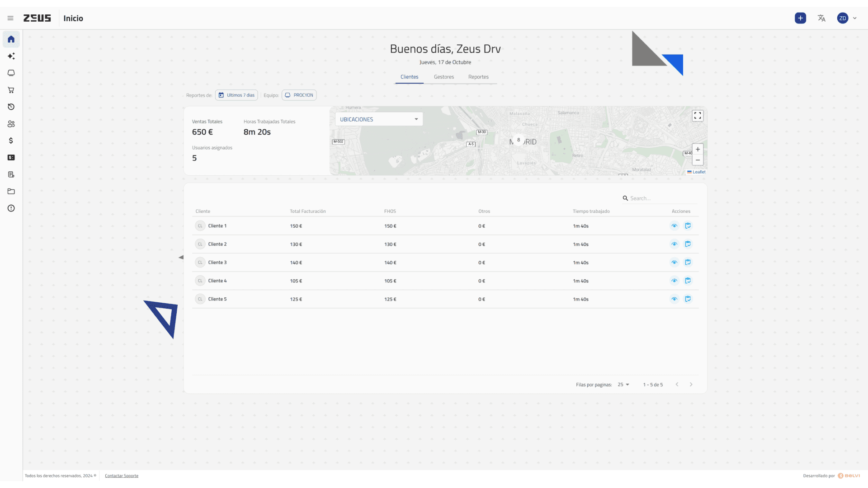This screenshot has width=868, height=488.
Task: Click the blue plus add button in the header
Action: pos(800,18)
